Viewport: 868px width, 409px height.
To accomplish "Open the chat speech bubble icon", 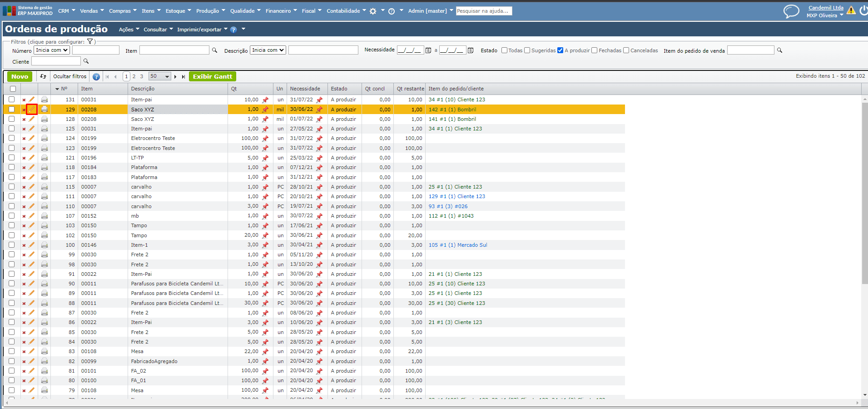I will point(791,11).
